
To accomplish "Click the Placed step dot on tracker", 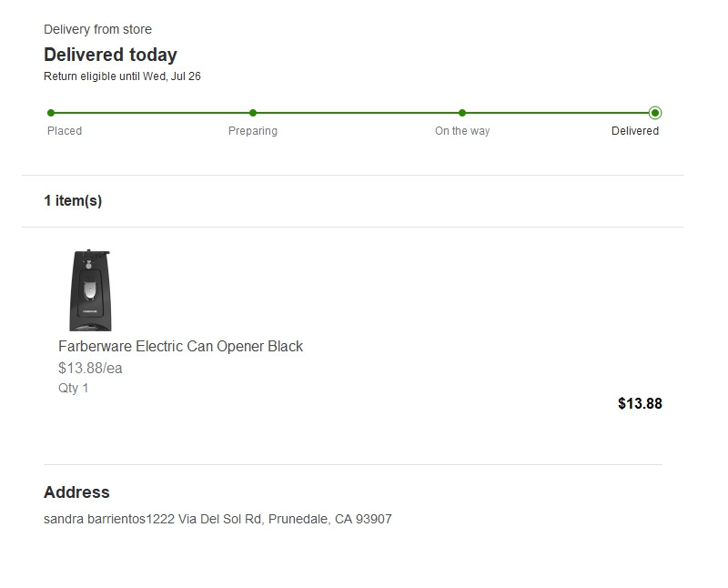I will 51,113.
